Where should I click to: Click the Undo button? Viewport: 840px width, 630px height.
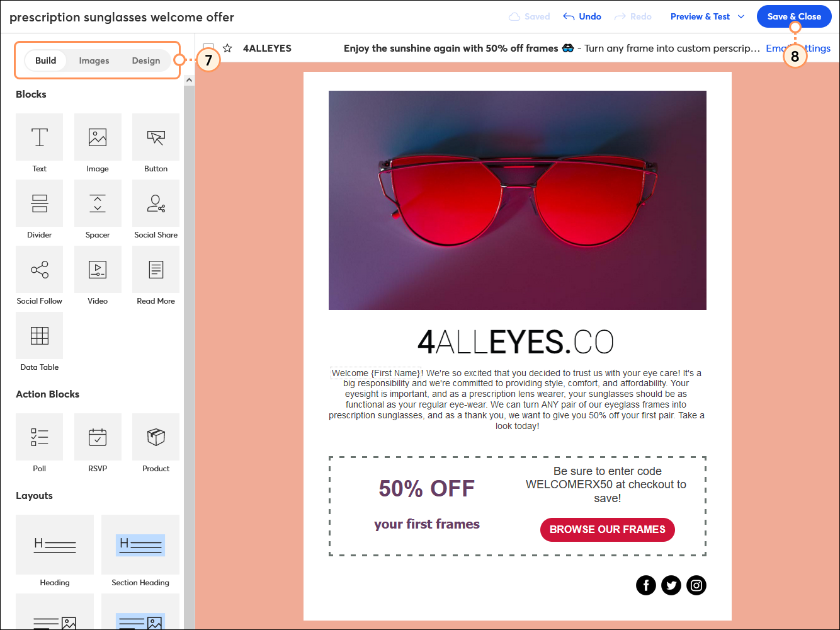point(582,16)
